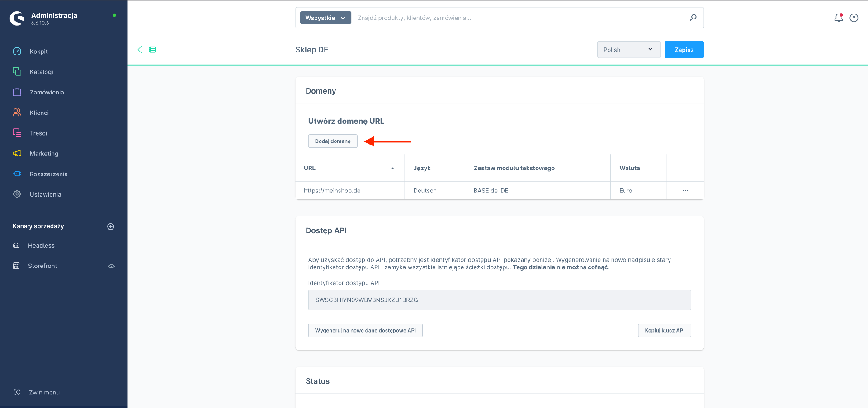Click the Shopware logo in sidebar
The width and height of the screenshot is (868, 408).
click(x=17, y=19)
